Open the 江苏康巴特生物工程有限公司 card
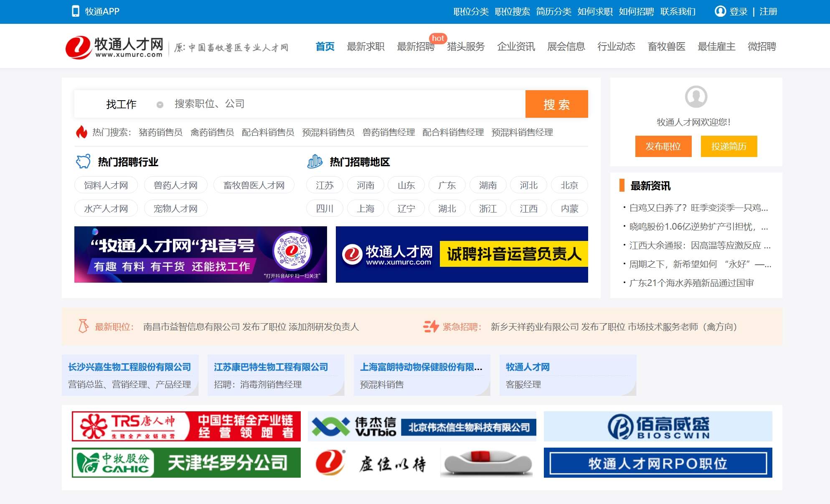Image resolution: width=830 pixels, height=504 pixels. tap(276, 375)
